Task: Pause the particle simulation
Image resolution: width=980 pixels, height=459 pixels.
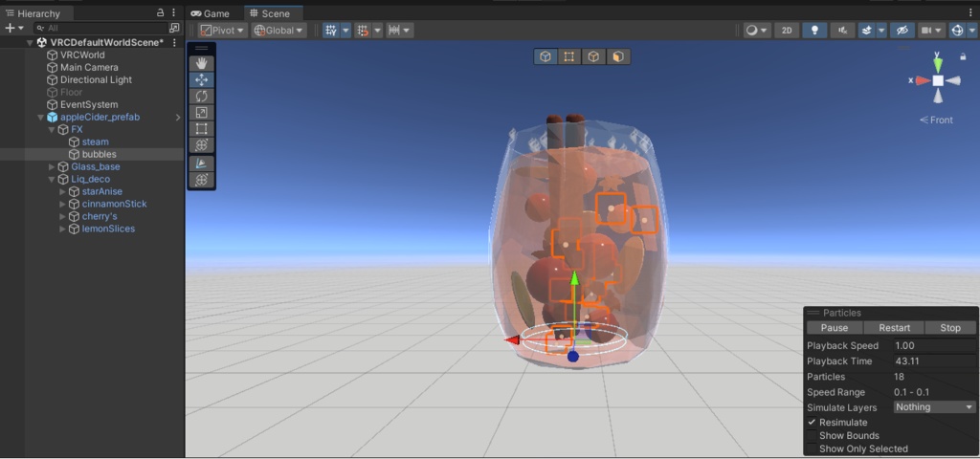Action: (x=835, y=328)
